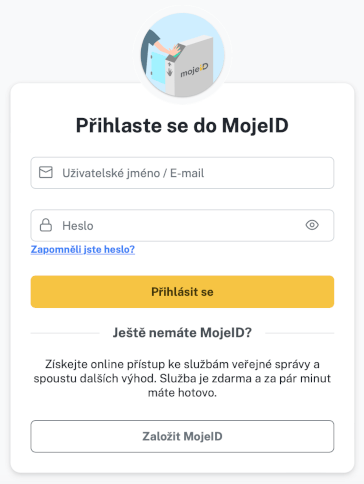Click the yellow Přihlásit se button
Image resolution: width=364 pixels, height=484 pixels.
tap(182, 292)
